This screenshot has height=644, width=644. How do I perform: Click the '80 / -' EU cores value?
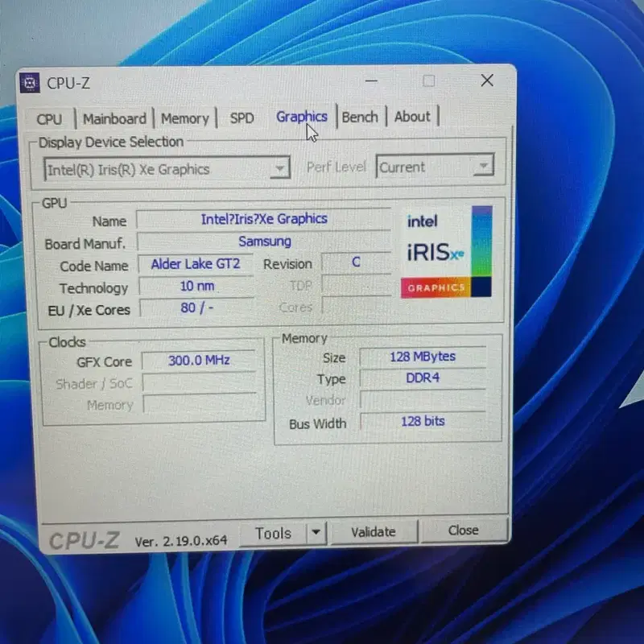197,308
